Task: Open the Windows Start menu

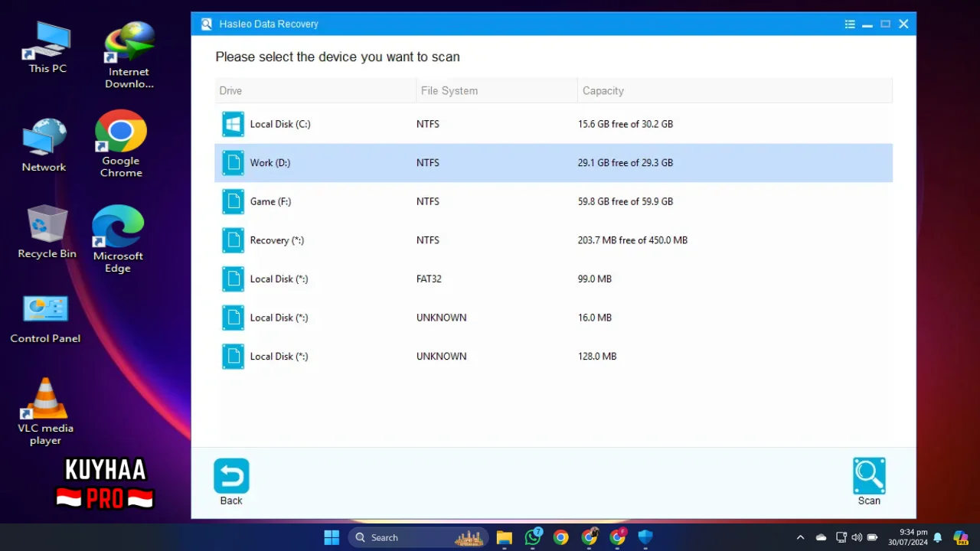Action: [x=332, y=537]
